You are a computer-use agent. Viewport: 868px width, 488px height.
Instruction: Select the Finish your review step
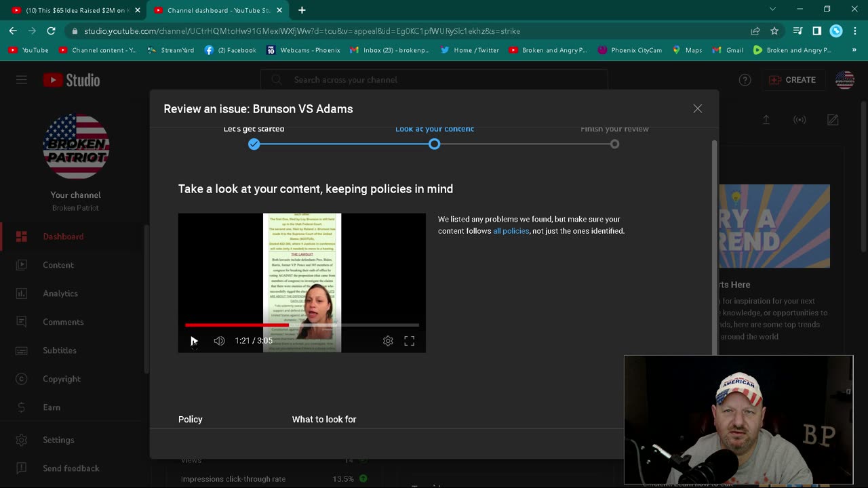coord(614,144)
